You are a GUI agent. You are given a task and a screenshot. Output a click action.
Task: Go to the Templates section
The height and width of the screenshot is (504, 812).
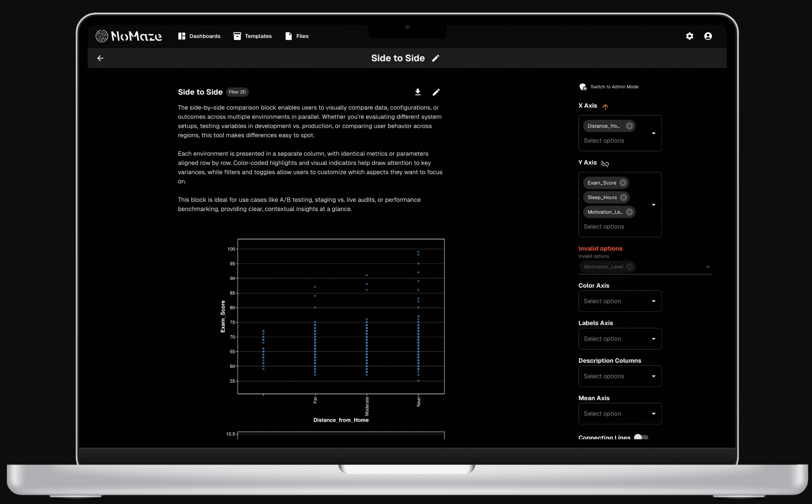252,36
